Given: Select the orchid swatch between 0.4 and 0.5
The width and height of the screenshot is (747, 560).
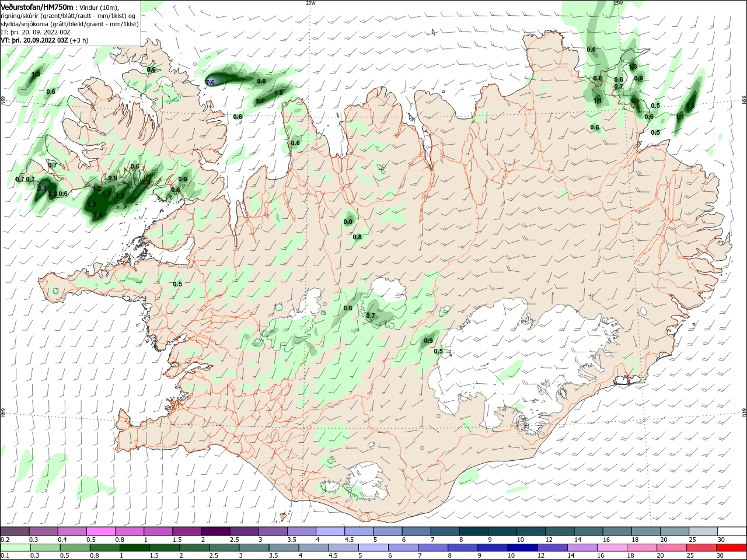Looking at the screenshot, I should 72,531.
